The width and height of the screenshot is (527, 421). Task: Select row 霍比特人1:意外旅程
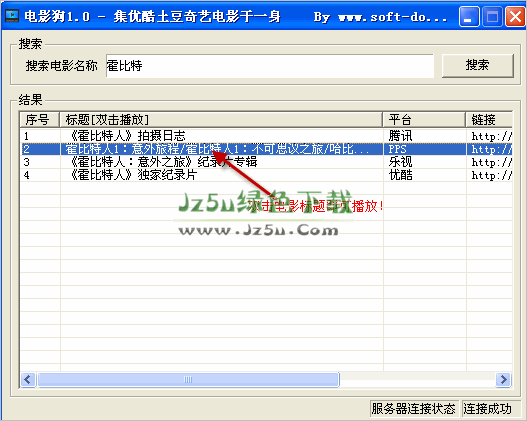[x=266, y=149]
